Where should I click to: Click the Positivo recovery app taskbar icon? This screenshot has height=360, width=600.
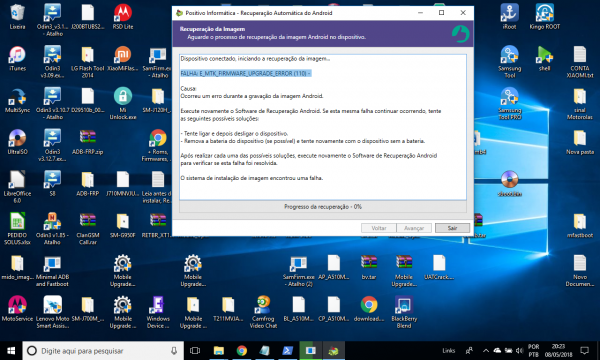pyautogui.click(x=333, y=350)
